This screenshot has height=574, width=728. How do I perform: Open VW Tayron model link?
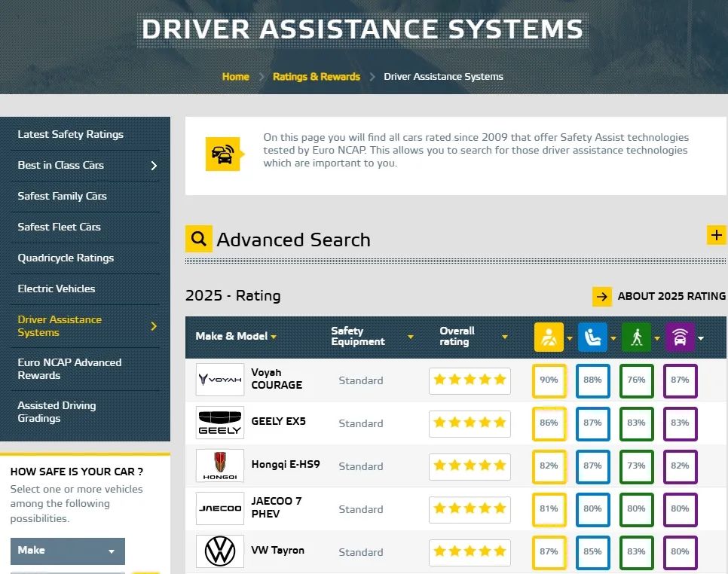277,551
